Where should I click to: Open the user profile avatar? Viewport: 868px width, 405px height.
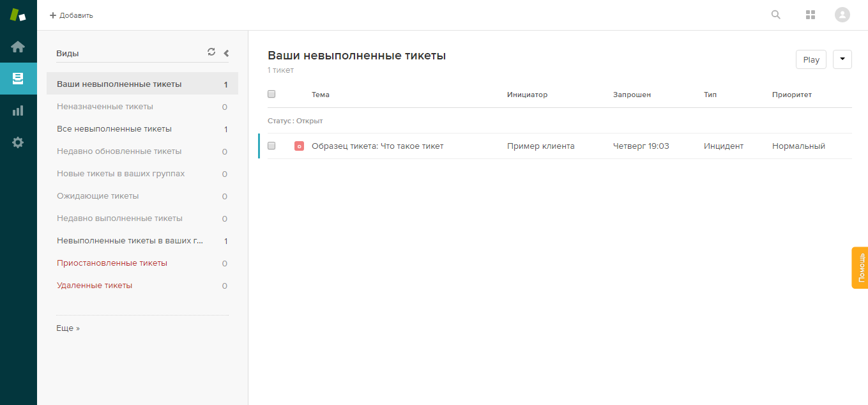click(842, 15)
